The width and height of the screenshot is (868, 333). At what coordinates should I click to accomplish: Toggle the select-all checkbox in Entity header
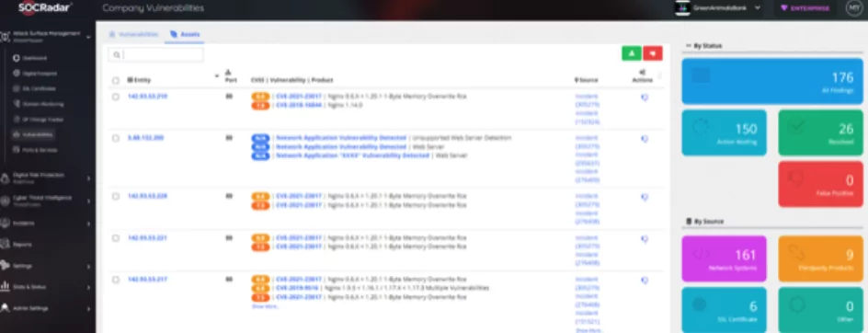tap(116, 80)
